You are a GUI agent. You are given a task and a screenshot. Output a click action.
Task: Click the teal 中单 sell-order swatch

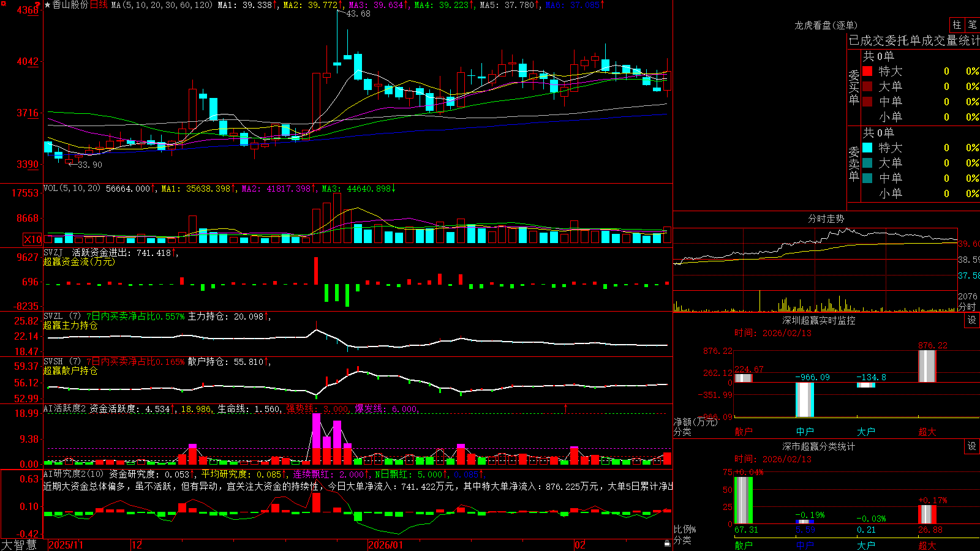pos(867,178)
